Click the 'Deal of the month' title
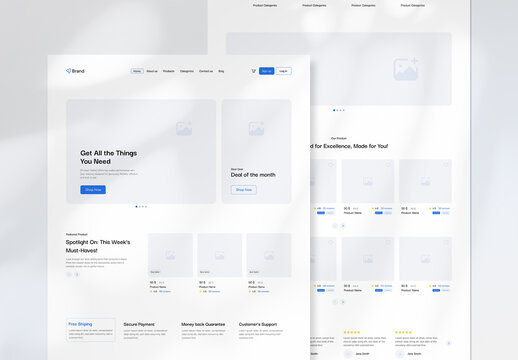The height and width of the screenshot is (360, 518). pyautogui.click(x=253, y=175)
